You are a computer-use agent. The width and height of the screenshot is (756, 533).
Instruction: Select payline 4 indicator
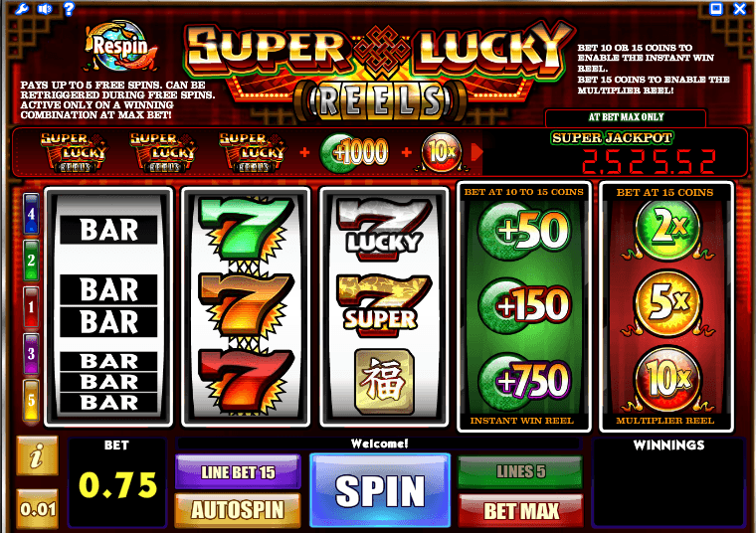click(32, 214)
